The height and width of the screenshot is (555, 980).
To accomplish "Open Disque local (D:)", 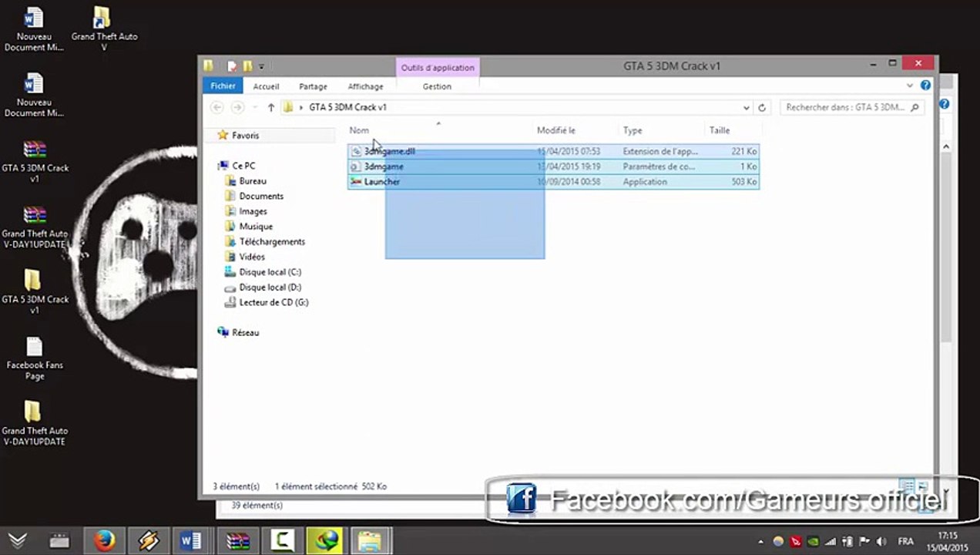I will click(270, 288).
